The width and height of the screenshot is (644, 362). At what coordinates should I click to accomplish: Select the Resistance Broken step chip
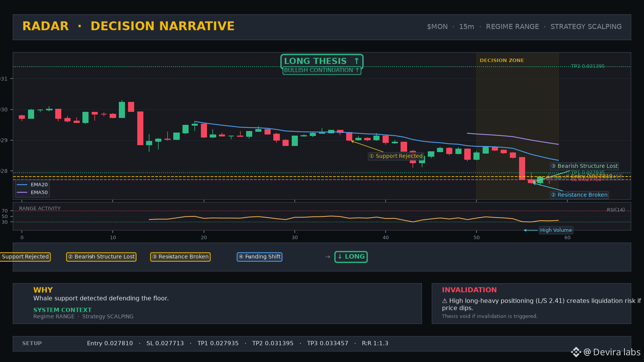coord(180,257)
